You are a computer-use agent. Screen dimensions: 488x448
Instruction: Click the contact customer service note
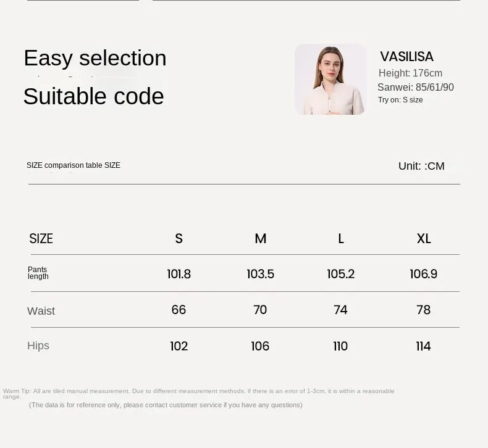click(166, 405)
